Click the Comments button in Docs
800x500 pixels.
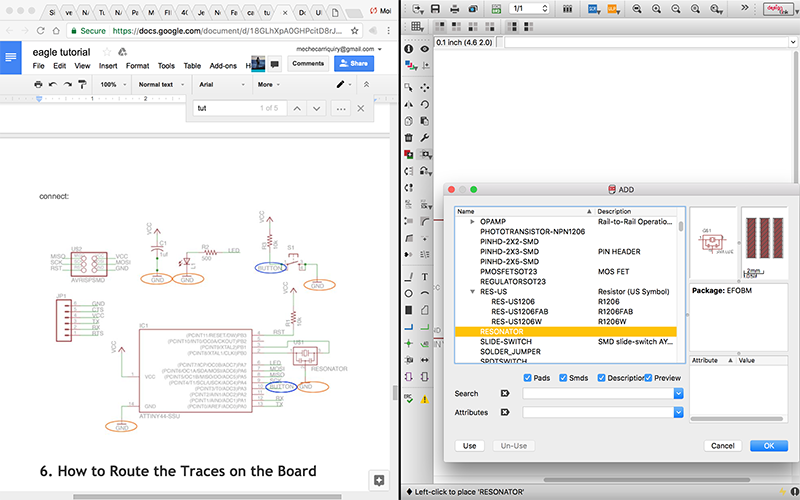308,64
